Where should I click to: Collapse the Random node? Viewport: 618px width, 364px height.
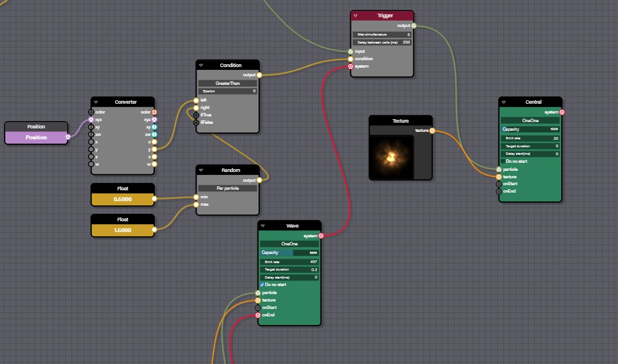pyautogui.click(x=201, y=170)
